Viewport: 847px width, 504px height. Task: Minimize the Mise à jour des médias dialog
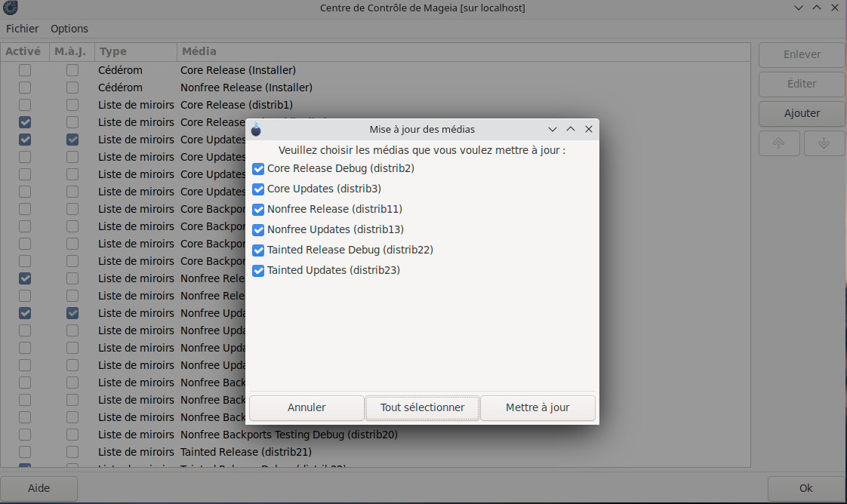(552, 130)
